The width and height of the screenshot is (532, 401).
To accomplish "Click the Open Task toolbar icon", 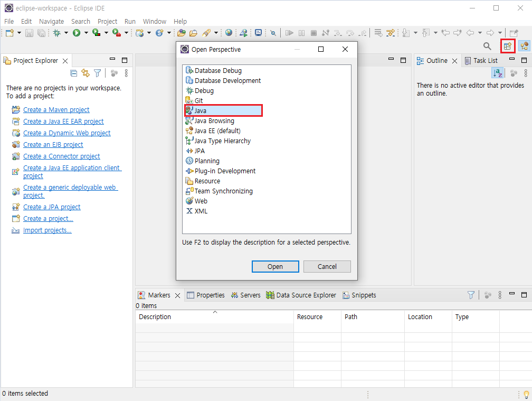I will pyautogui.click(x=193, y=33).
